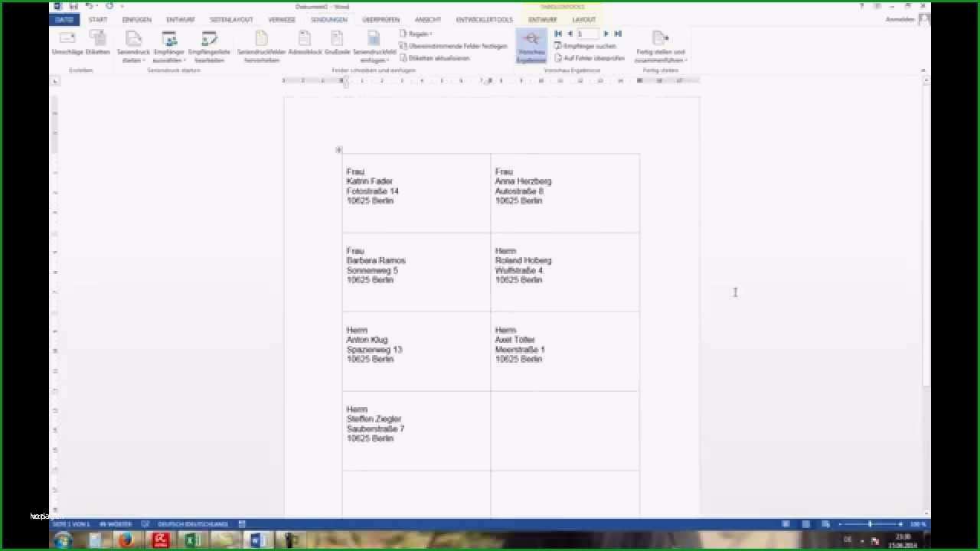Go to last record arrow
This screenshot has width=980, height=551.
pos(618,34)
